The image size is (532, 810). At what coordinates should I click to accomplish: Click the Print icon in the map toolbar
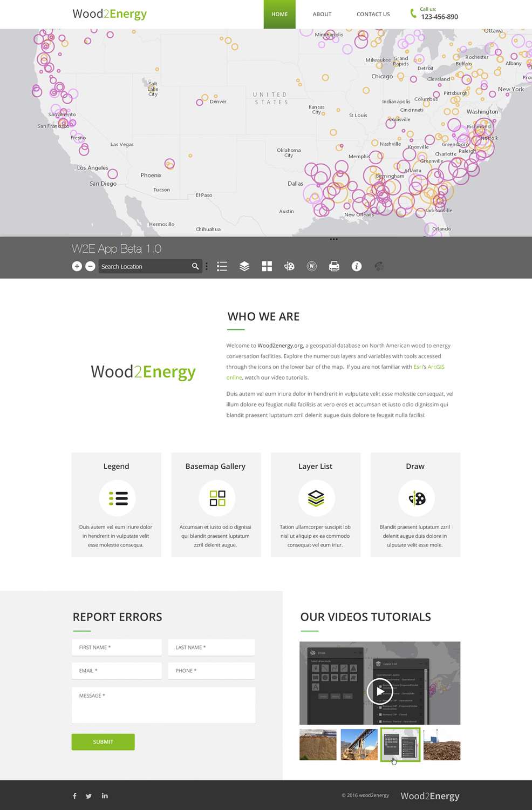tap(334, 266)
